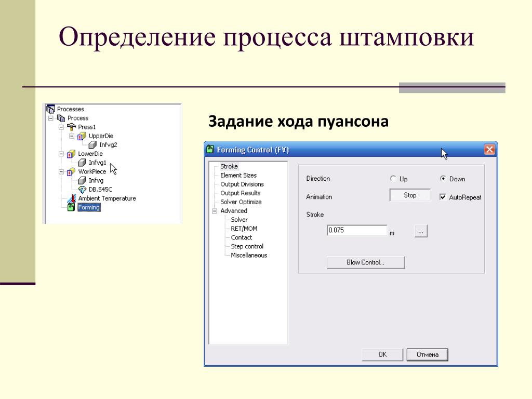This screenshot has height=399, width=532.
Task: Click the Processes root icon
Action: 50,109
